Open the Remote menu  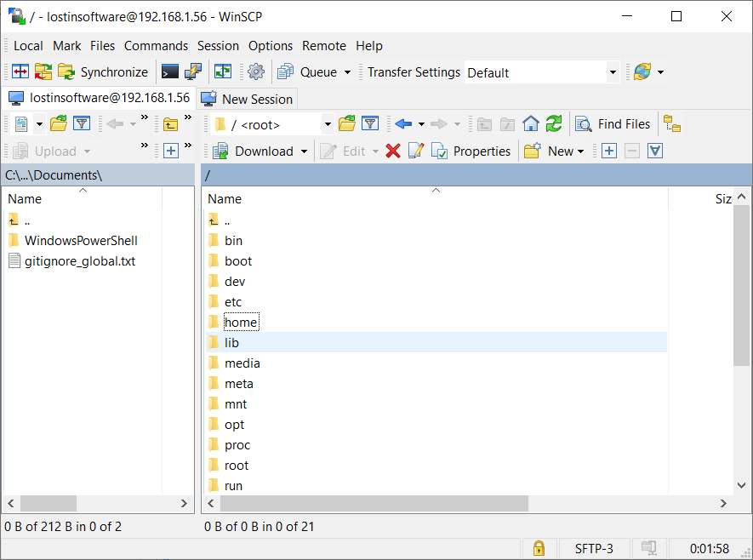click(324, 46)
